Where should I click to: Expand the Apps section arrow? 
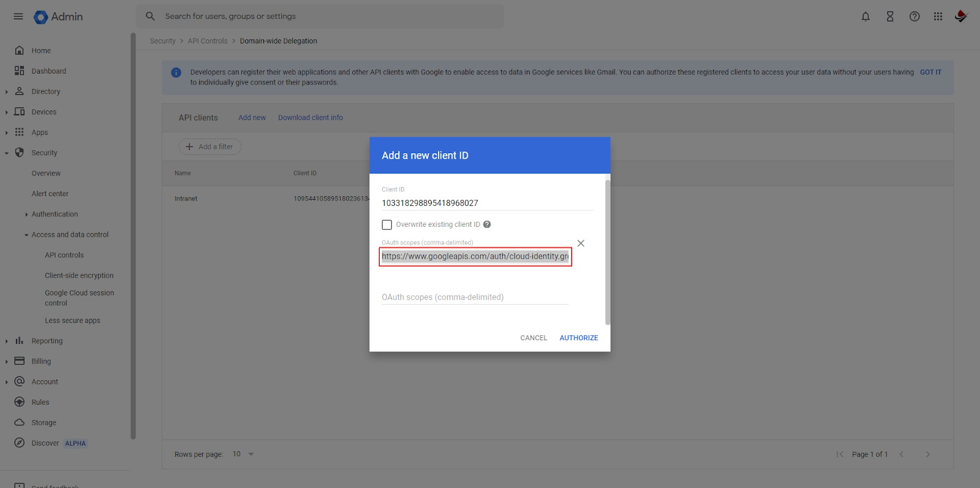(7, 132)
